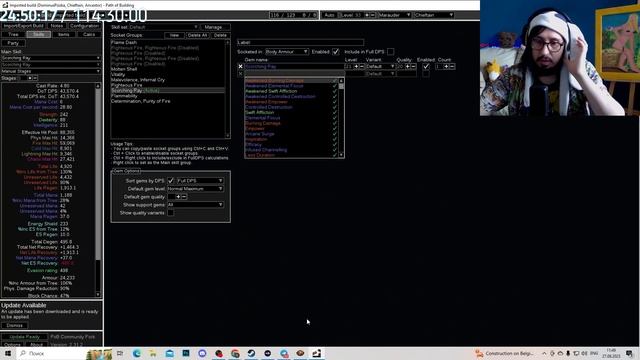Dismiss the Update Available notice
The width and height of the screenshot is (640, 360).
(15, 325)
